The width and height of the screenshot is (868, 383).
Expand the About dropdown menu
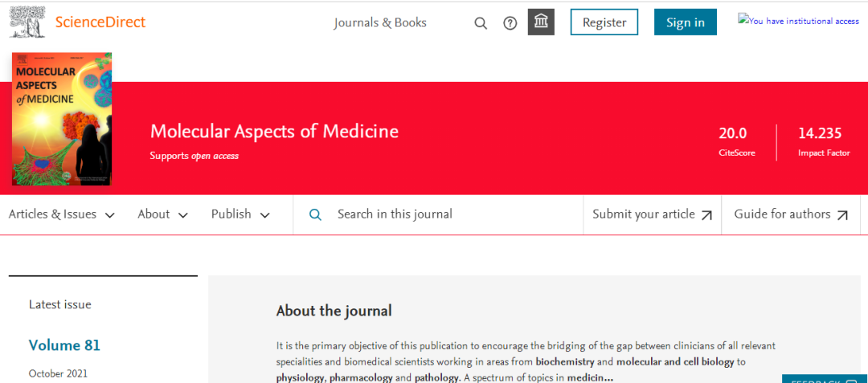tap(162, 214)
